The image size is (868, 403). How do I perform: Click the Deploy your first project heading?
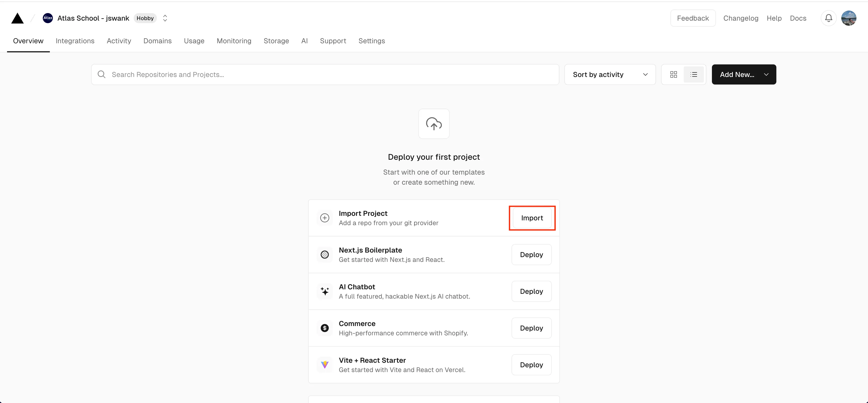click(434, 157)
